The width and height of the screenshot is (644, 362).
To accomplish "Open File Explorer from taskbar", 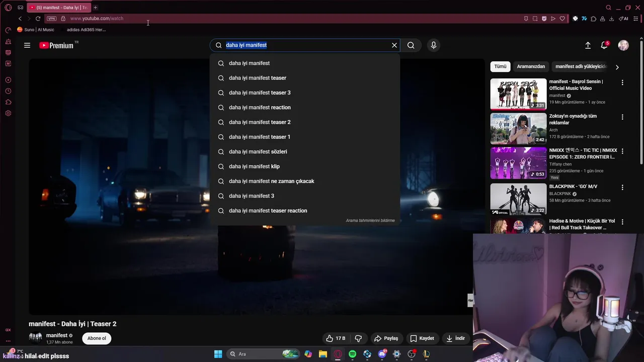I will click(x=323, y=354).
